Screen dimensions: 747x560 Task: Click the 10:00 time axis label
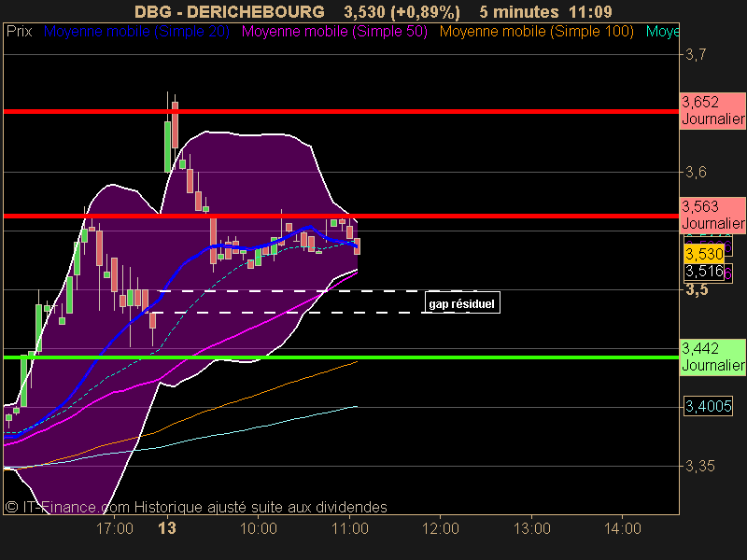click(259, 528)
